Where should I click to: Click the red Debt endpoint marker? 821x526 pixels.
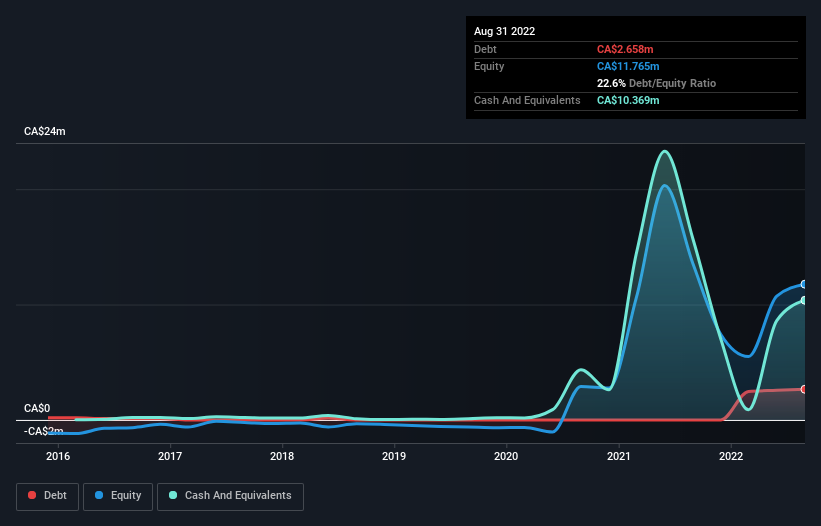804,389
